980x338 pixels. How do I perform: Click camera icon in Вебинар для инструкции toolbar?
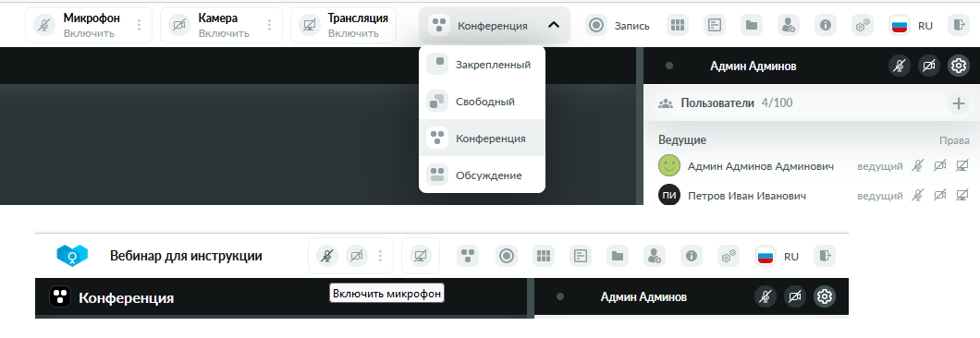[x=357, y=256]
